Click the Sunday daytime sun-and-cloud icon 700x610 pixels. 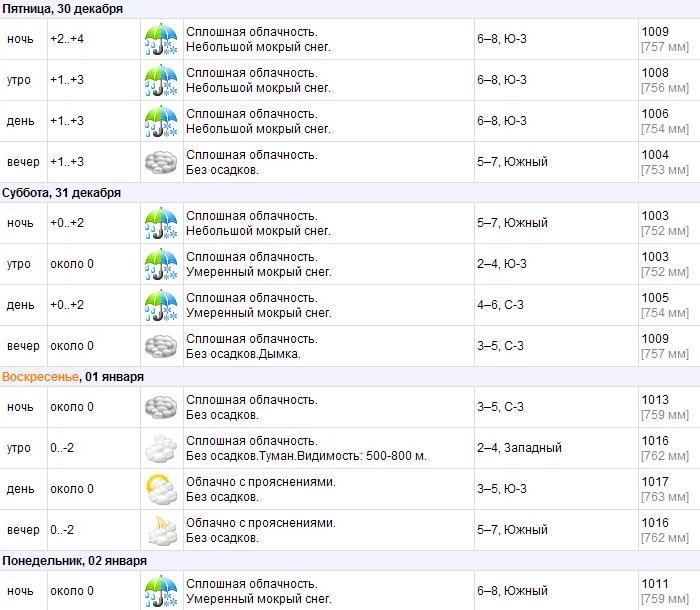point(161,489)
